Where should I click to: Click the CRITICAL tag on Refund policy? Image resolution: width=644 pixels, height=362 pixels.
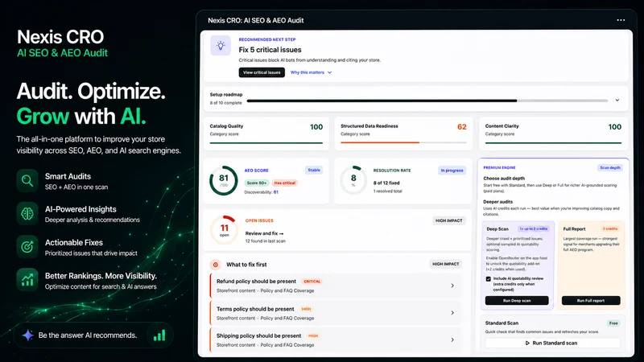point(312,282)
